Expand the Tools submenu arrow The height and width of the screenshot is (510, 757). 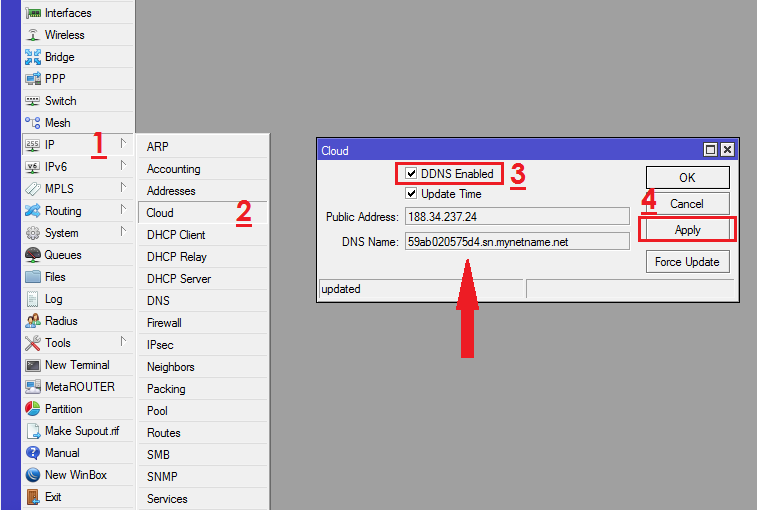click(x=123, y=342)
